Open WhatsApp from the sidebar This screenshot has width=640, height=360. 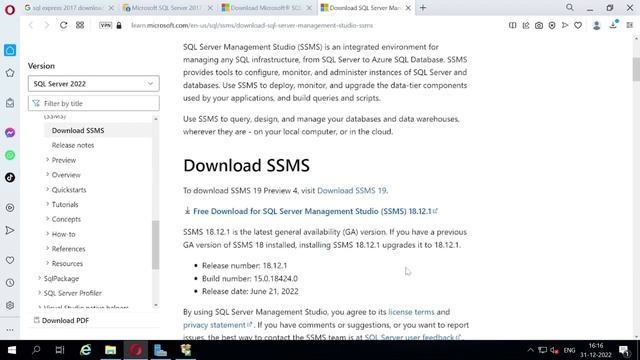[10, 155]
